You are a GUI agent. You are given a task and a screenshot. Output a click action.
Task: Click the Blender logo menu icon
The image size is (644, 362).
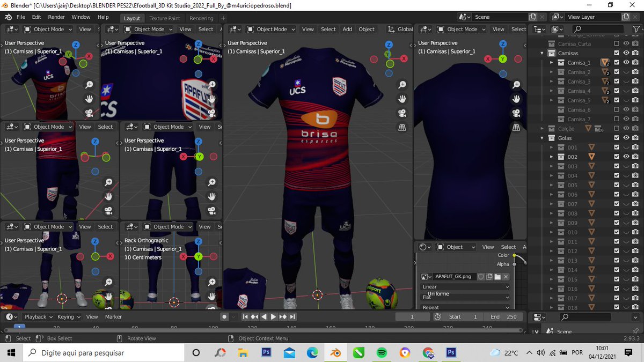point(8,17)
